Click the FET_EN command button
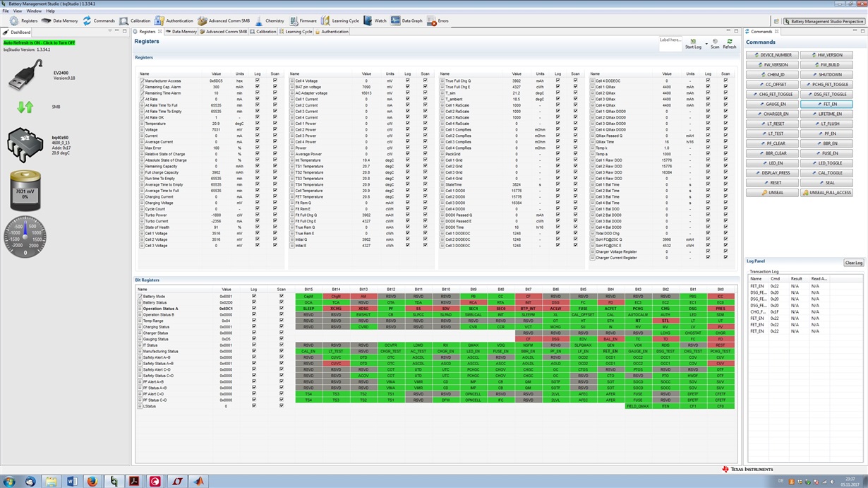Viewport: 868px width, 488px height. click(x=826, y=104)
